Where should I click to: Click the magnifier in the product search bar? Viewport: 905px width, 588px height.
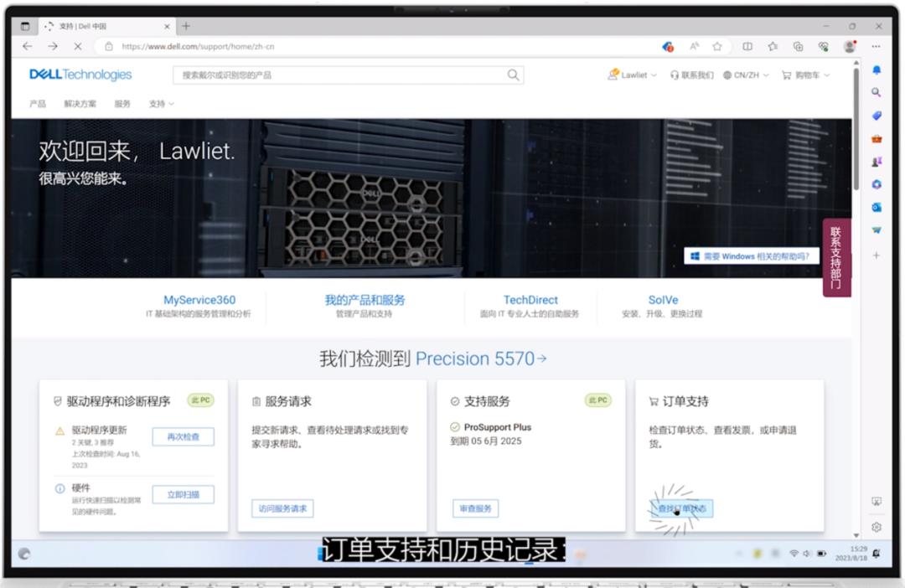pyautogui.click(x=512, y=74)
